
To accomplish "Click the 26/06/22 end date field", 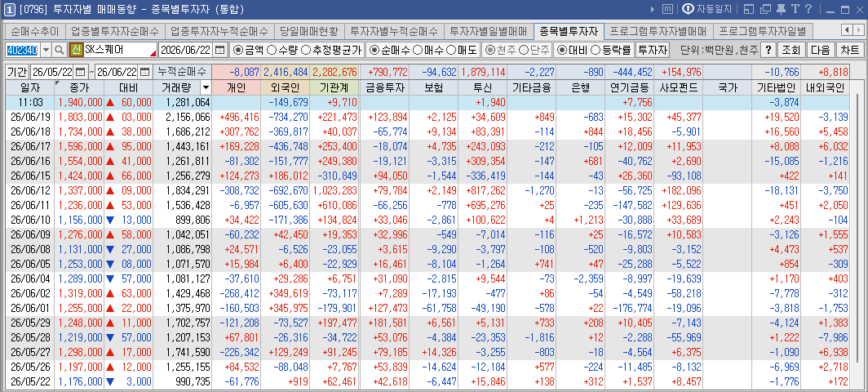I will pyautogui.click(x=117, y=72).
